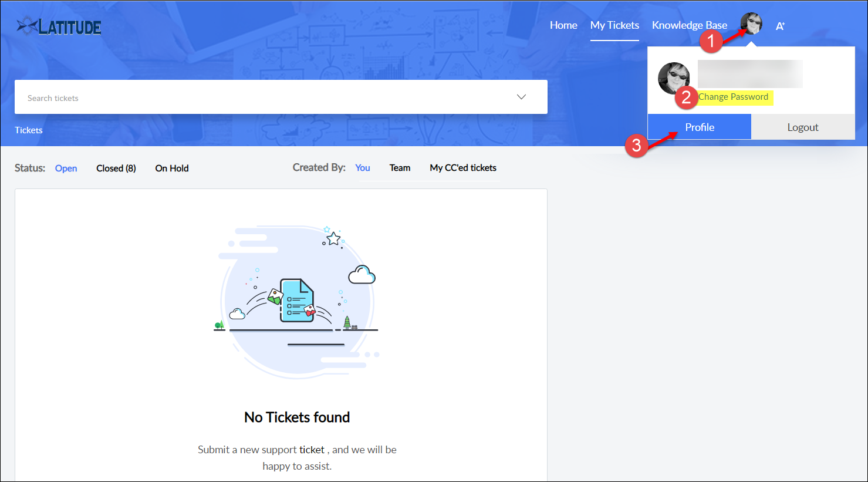Show tickets created by You
Screen dimensions: 868x482
click(363, 168)
